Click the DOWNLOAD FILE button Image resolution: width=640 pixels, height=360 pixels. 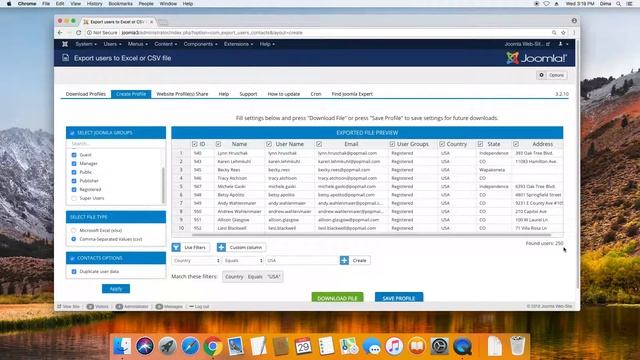coord(337,298)
